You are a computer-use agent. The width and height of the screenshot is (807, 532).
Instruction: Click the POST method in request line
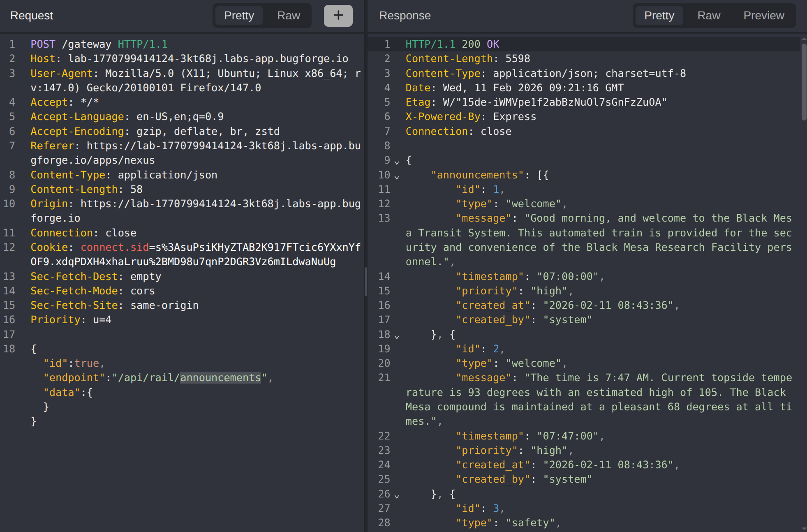(43, 44)
